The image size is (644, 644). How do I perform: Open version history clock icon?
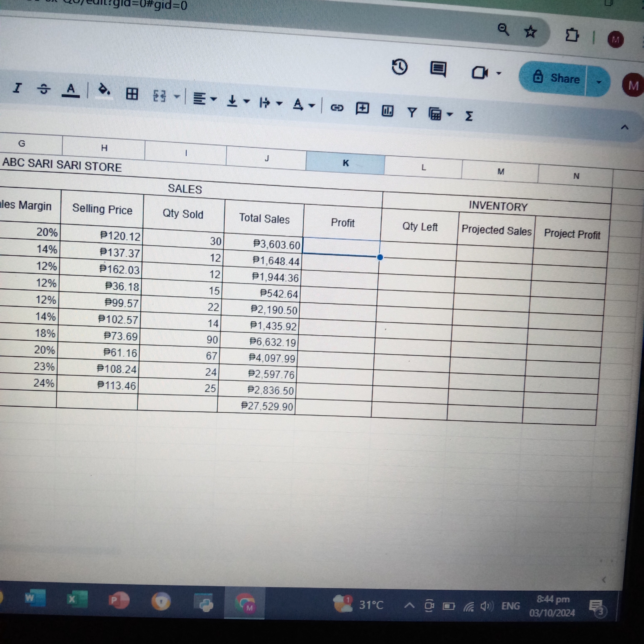coord(400,67)
